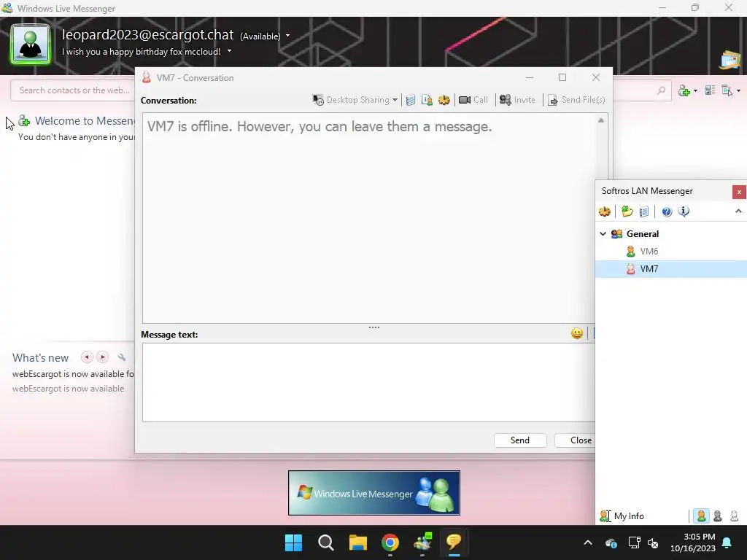747x560 pixels.
Task: Open the (Available) status dropdown in Messenger
Action: [265, 36]
